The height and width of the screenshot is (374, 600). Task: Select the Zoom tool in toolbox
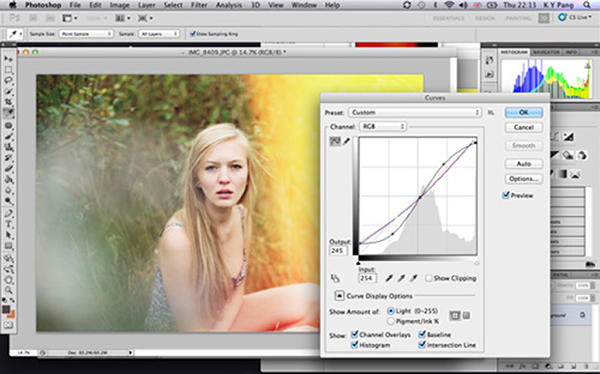tap(8, 290)
